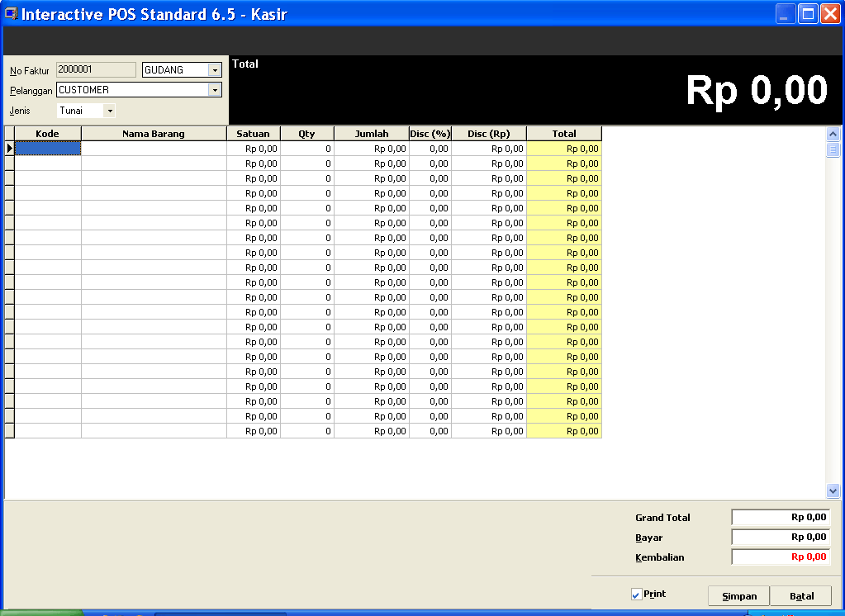Image resolution: width=845 pixels, height=616 pixels.
Task: Click the scroll up arrow of the grid
Action: coord(833,134)
